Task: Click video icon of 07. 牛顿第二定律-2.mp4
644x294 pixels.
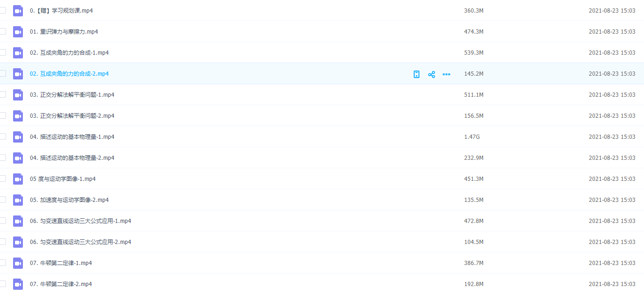Action: [x=18, y=284]
